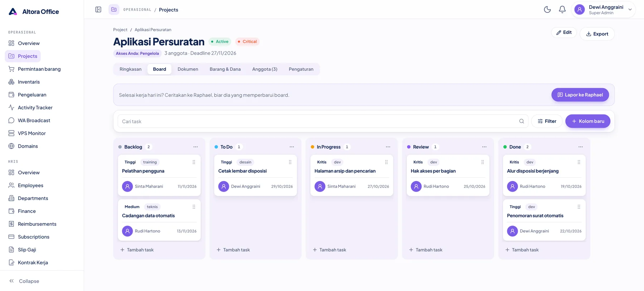The height and width of the screenshot is (291, 644).
Task: Click the Kontrak Kerja icon
Action: pos(11,263)
